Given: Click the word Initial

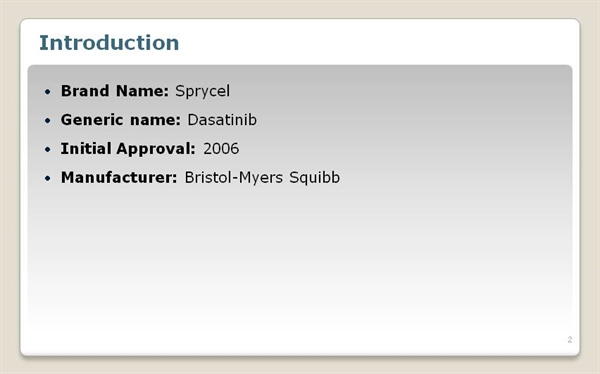Looking at the screenshot, I should click(86, 149).
